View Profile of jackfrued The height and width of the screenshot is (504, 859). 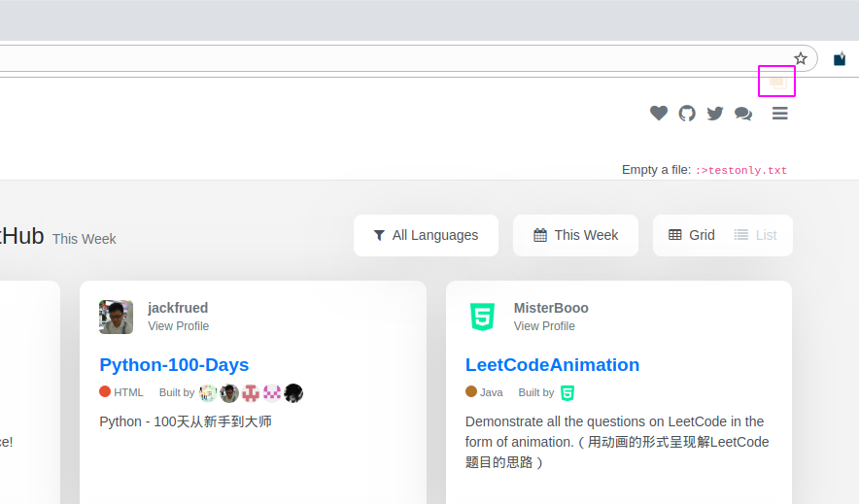(x=178, y=326)
